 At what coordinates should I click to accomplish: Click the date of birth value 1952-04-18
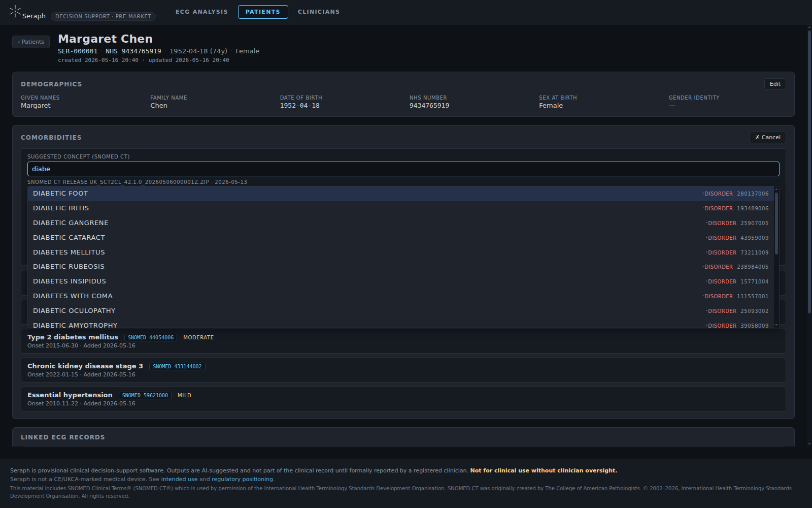(x=300, y=106)
